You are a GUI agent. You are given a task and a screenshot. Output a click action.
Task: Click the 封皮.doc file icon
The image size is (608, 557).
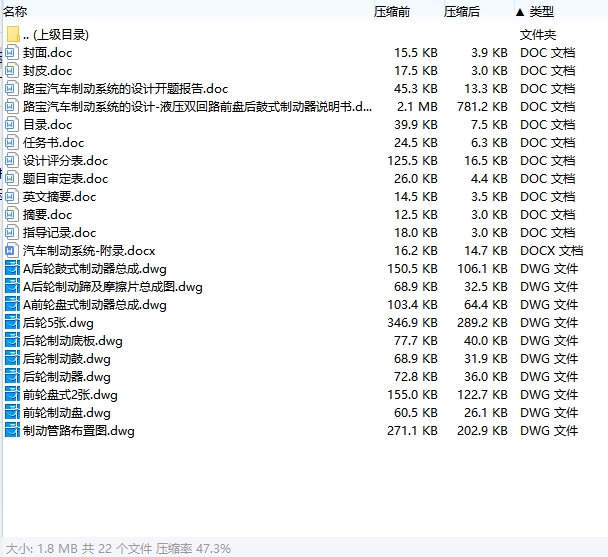[x=11, y=71]
